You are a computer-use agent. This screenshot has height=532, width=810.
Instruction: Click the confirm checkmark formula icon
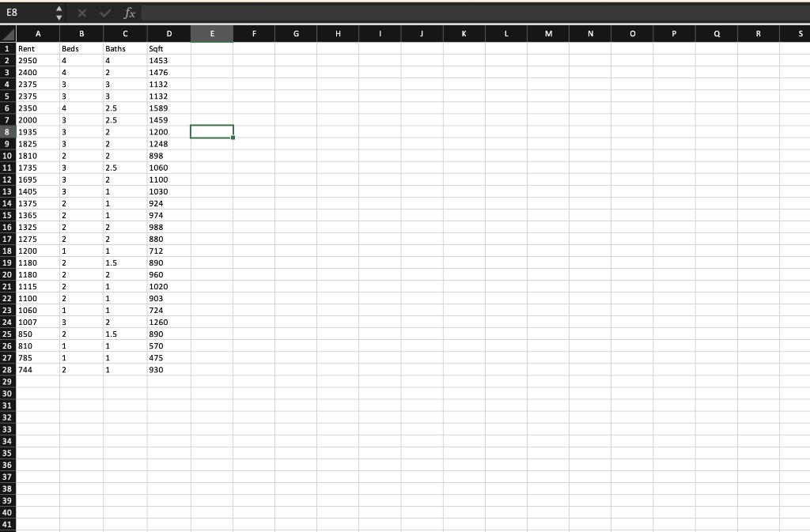pyautogui.click(x=105, y=13)
